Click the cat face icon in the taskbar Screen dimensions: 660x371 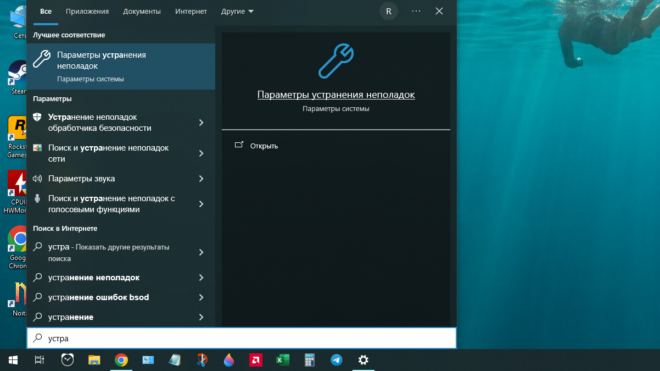67,360
